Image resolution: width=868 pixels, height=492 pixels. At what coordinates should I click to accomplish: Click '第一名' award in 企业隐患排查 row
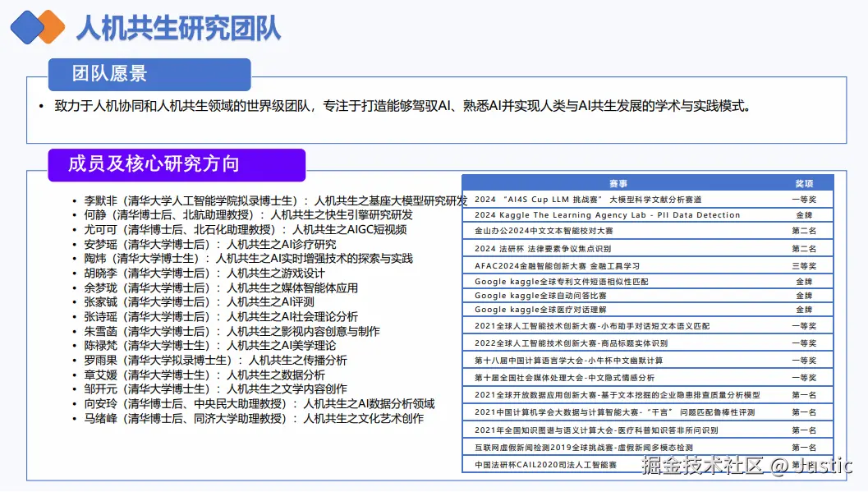pos(804,394)
